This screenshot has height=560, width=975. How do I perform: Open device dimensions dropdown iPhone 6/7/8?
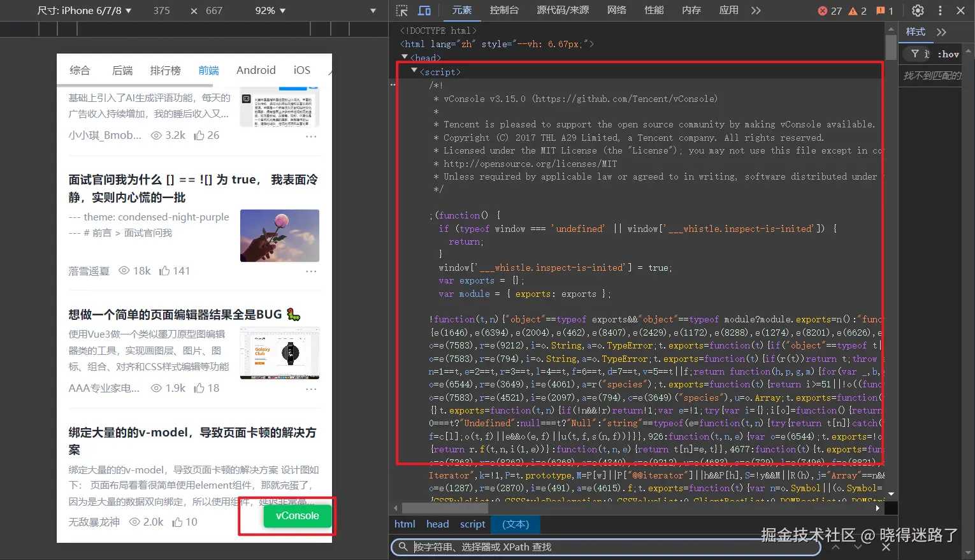click(84, 10)
